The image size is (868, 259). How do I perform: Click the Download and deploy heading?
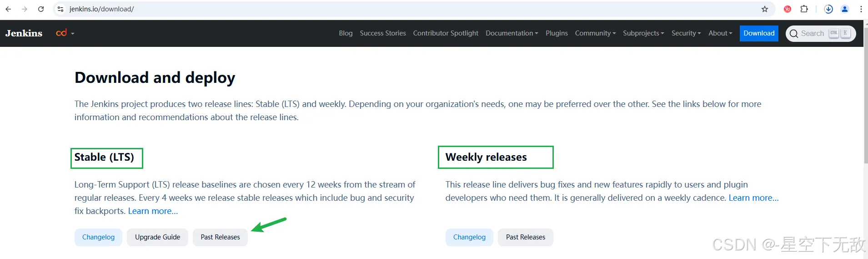pyautogui.click(x=155, y=78)
